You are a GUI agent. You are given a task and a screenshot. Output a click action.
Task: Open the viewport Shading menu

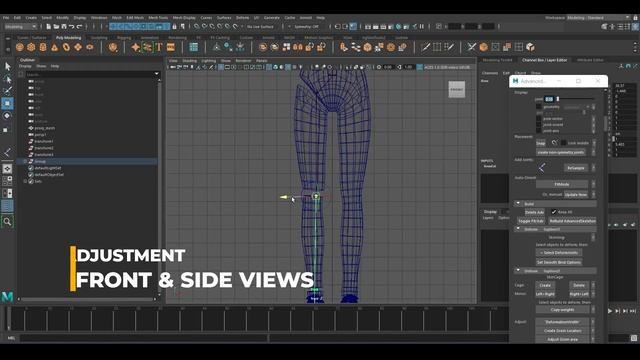pos(189,61)
